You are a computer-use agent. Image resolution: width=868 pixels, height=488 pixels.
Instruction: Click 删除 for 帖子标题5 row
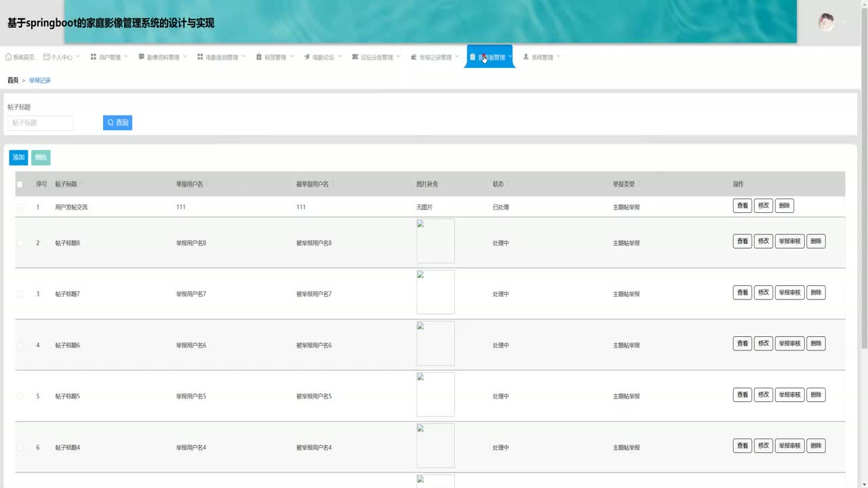tap(816, 394)
